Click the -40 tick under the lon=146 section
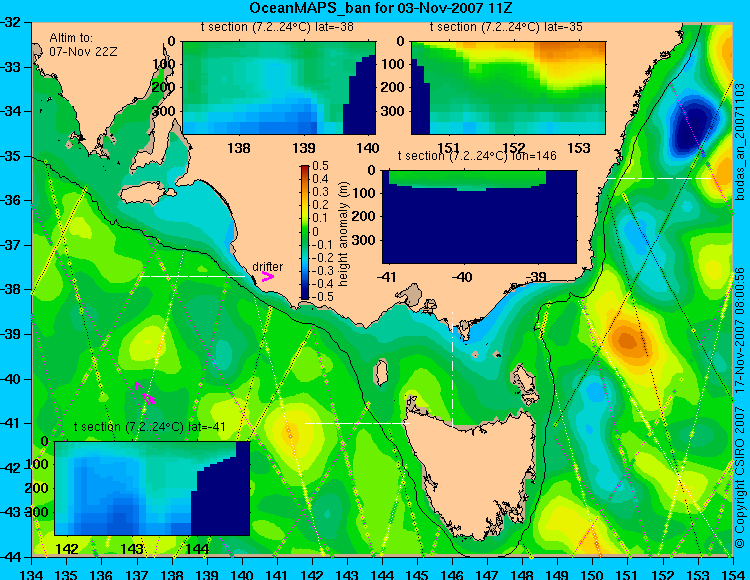The width and height of the screenshot is (750, 580). (x=462, y=277)
